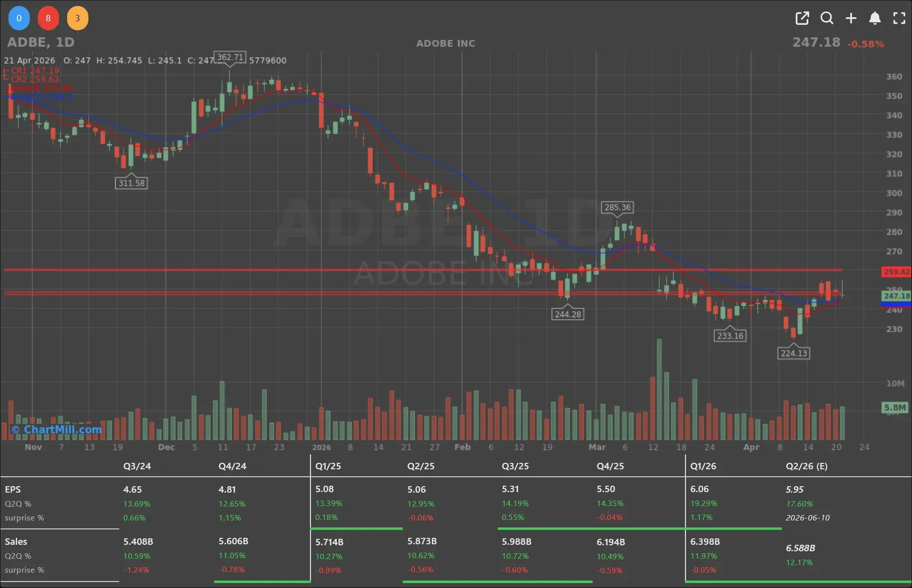Open the ChartMill.com link

56,430
